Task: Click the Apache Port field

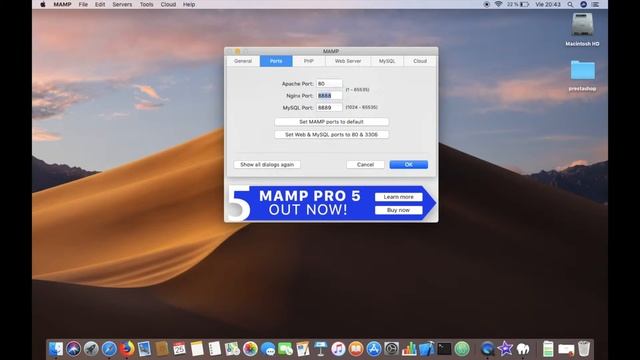Action: tap(329, 84)
